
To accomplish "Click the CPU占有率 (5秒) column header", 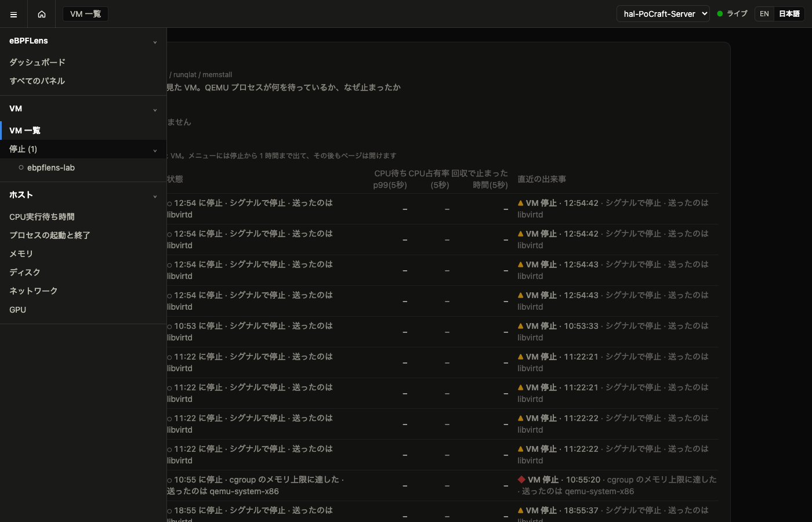I will (x=429, y=179).
